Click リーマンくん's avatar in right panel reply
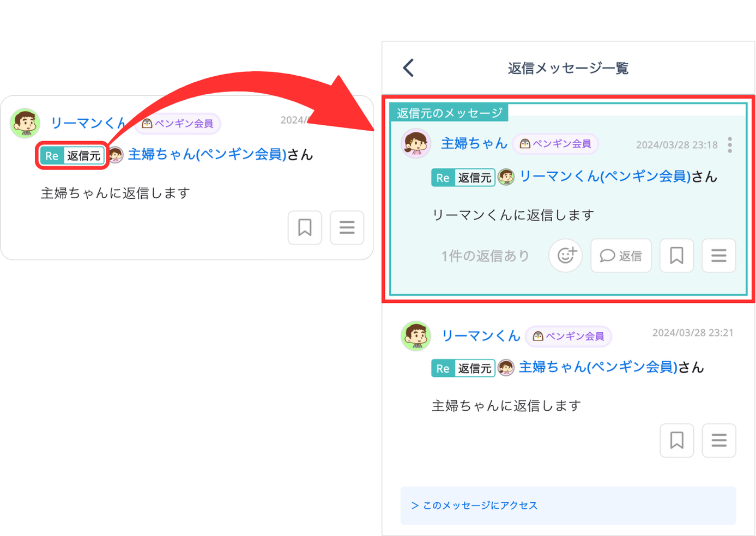The width and height of the screenshot is (756, 536). (416, 336)
